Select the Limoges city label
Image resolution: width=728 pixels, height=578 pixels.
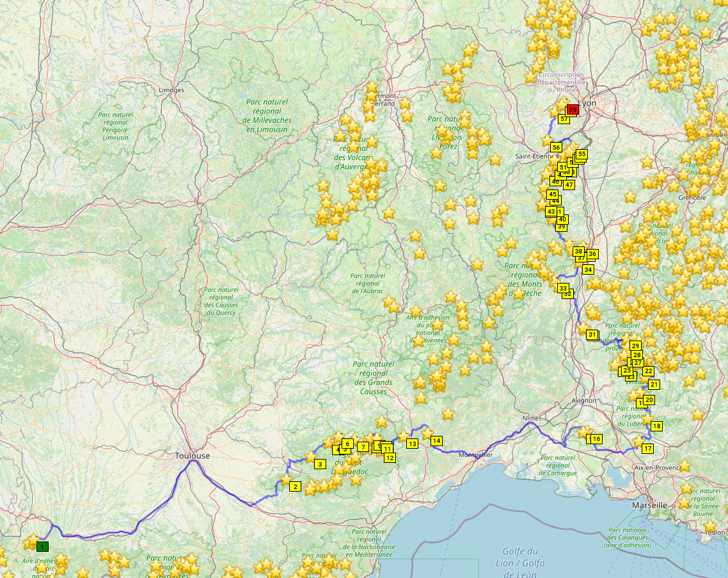[x=171, y=90]
